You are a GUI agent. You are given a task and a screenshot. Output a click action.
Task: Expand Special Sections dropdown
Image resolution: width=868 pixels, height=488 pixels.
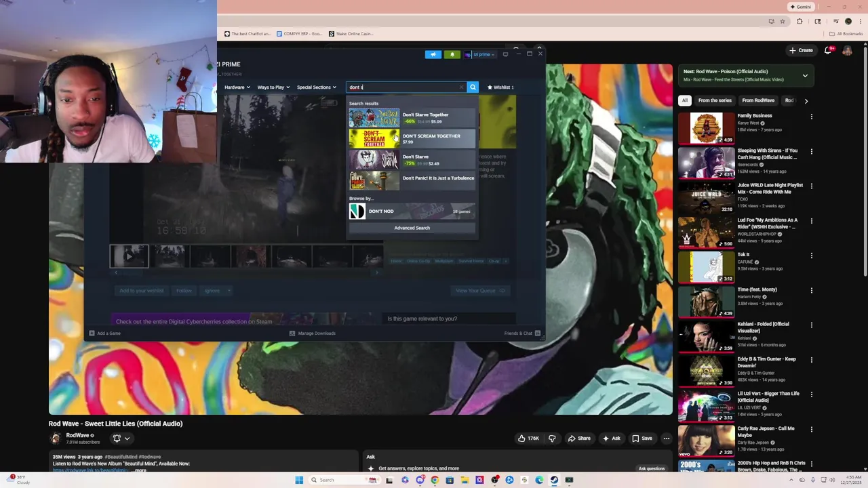(x=316, y=87)
